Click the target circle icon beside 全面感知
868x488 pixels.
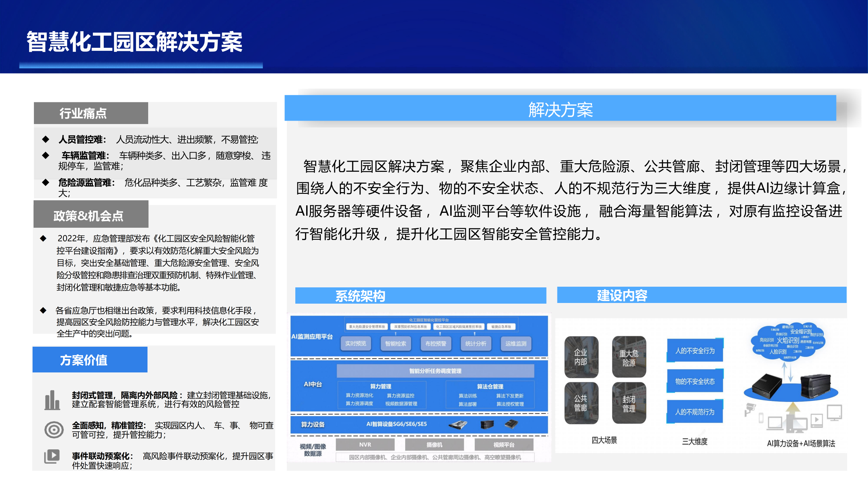(x=54, y=430)
